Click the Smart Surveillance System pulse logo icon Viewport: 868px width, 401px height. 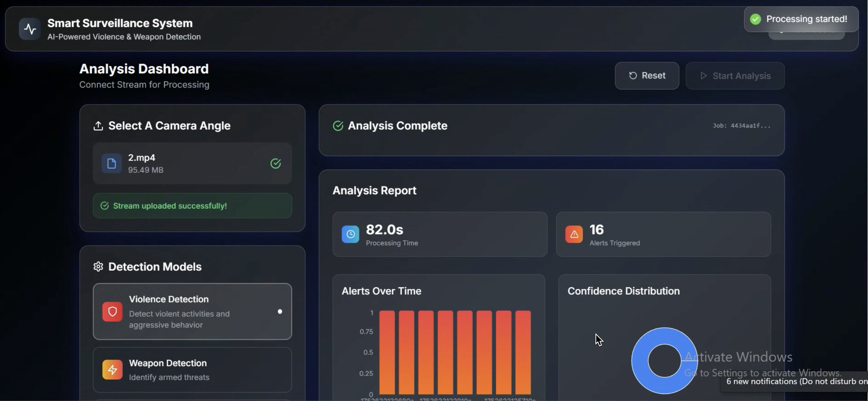[29, 28]
